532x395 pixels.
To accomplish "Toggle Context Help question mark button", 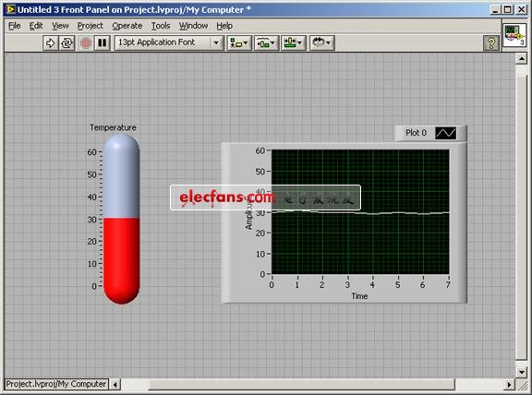I will coord(491,43).
